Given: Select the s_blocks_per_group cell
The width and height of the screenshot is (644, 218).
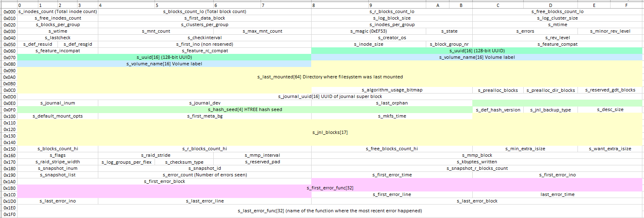Looking at the screenshot, I should click(58, 24).
